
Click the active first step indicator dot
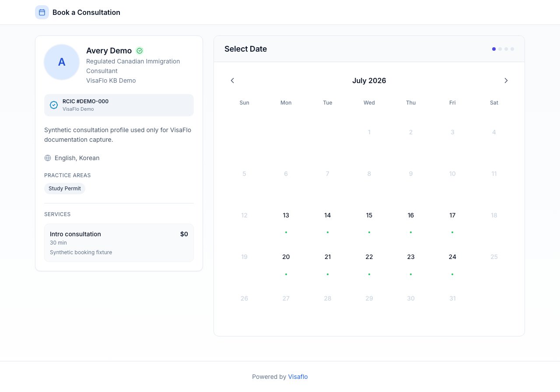494,49
